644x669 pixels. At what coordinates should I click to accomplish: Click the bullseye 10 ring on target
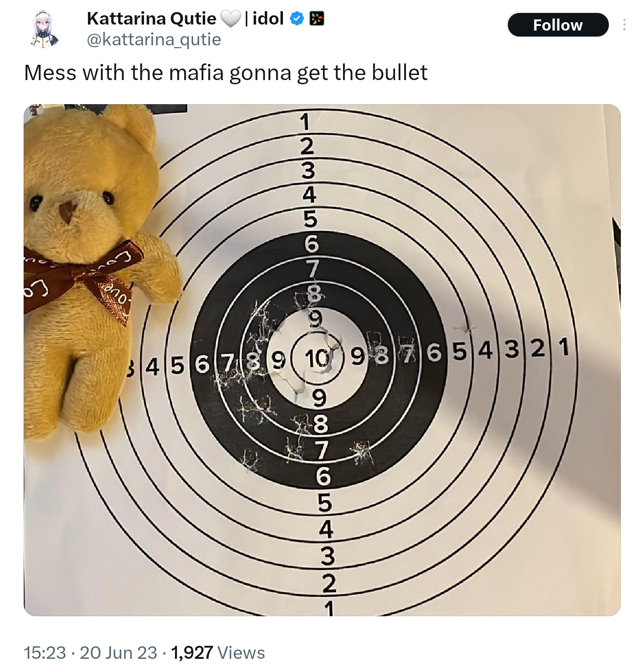coord(317,358)
